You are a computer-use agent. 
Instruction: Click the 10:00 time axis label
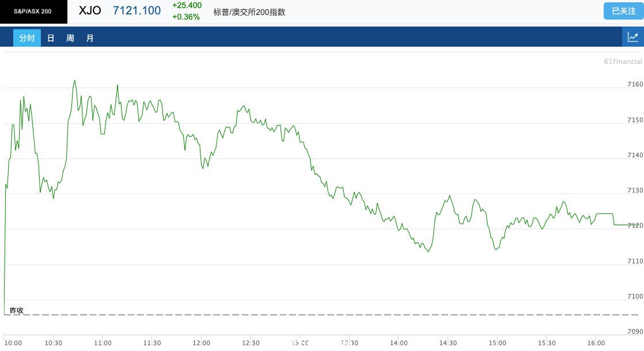(13, 343)
